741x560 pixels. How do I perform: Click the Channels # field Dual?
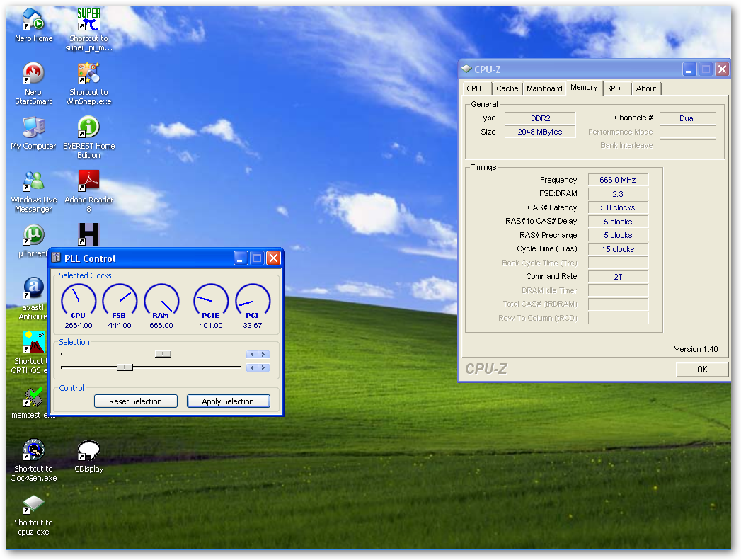click(x=687, y=118)
